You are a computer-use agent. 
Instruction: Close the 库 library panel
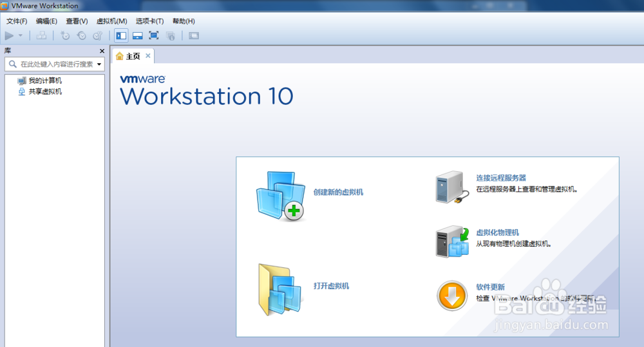click(x=102, y=51)
